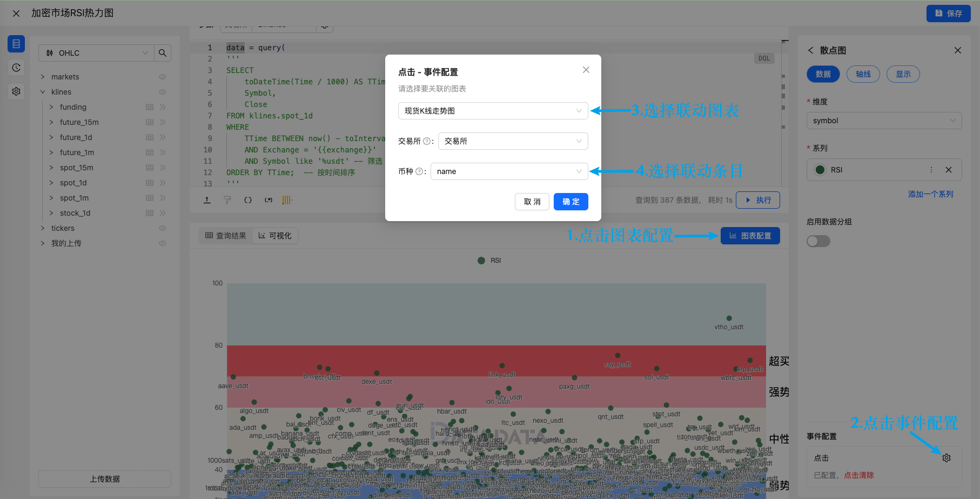Open the history clock sidebar icon

16,68
